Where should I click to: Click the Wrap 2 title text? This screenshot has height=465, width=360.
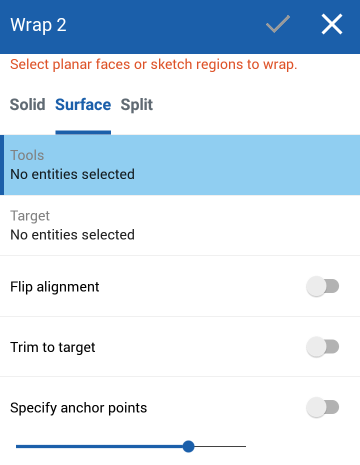pyautogui.click(x=38, y=25)
